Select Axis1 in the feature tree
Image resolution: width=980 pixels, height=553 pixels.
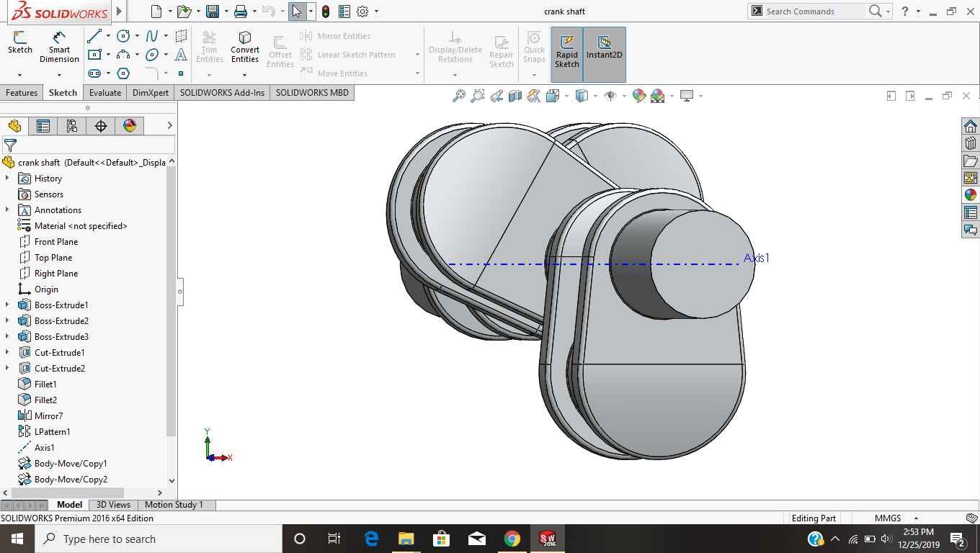pos(44,447)
